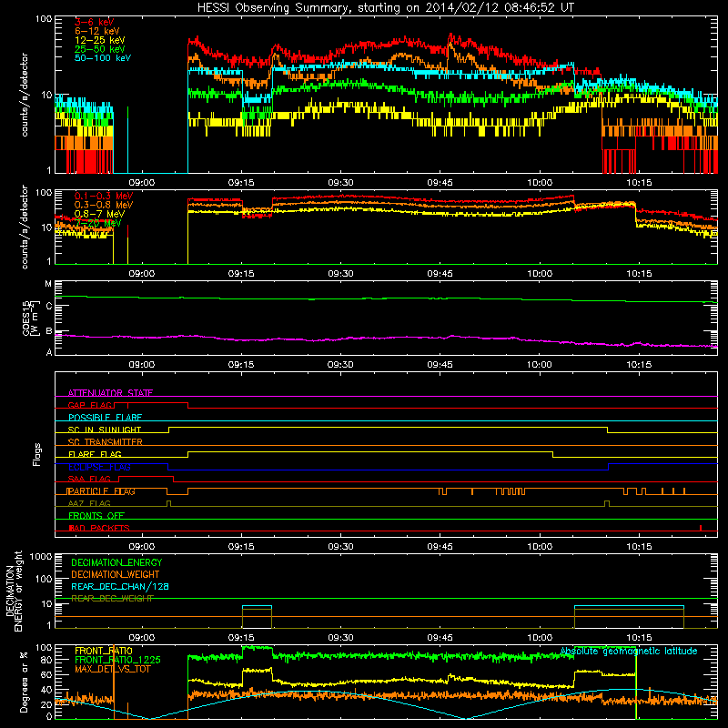Click 09:30 tick under GOES15 panel

[x=340, y=365]
